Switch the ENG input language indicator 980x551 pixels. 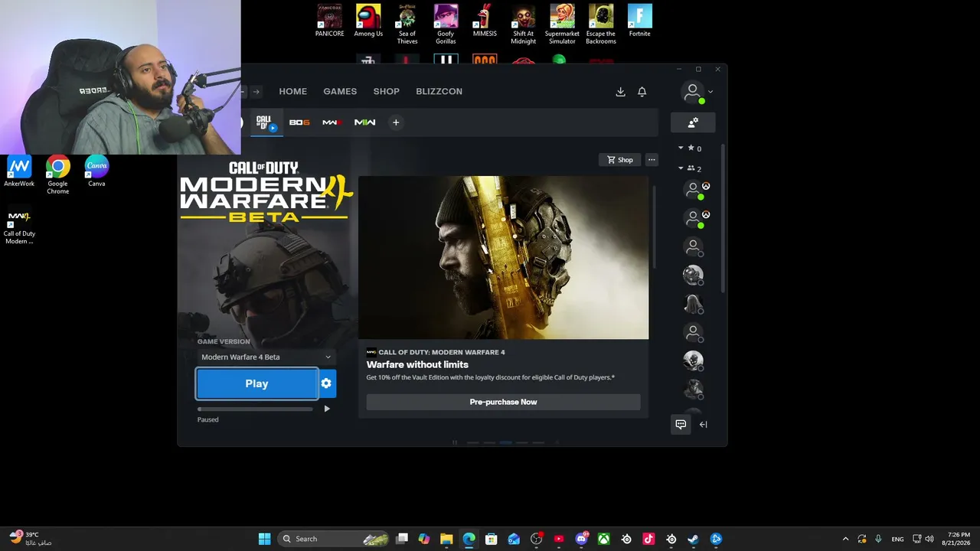[x=898, y=539]
